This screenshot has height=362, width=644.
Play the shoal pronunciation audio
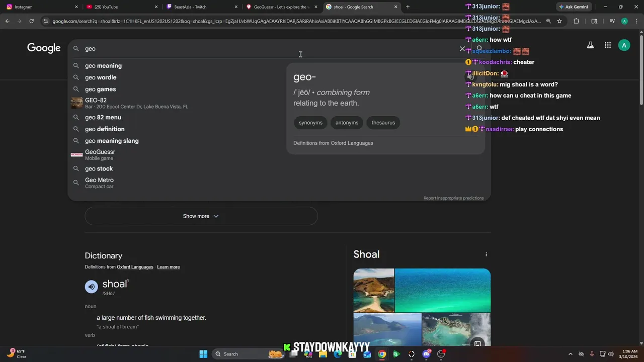click(91, 287)
